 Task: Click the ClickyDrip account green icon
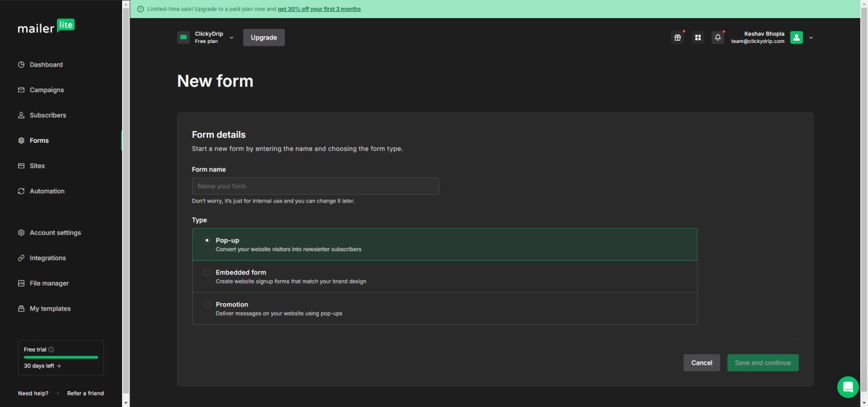click(183, 38)
